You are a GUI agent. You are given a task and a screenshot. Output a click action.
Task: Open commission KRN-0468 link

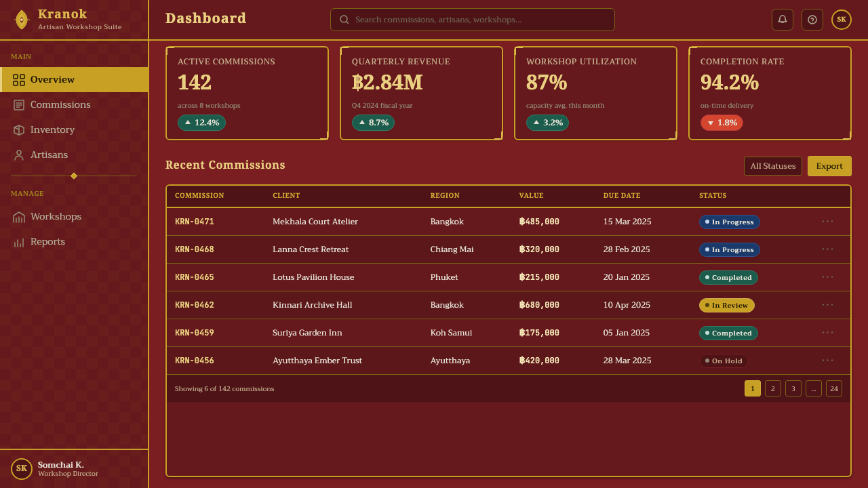[195, 249]
